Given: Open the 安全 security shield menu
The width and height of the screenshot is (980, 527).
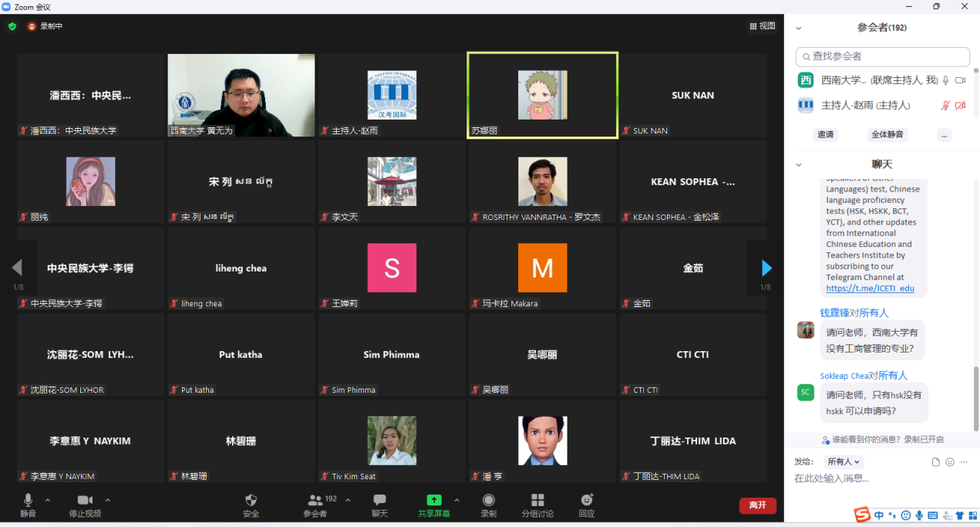Looking at the screenshot, I should [251, 501].
